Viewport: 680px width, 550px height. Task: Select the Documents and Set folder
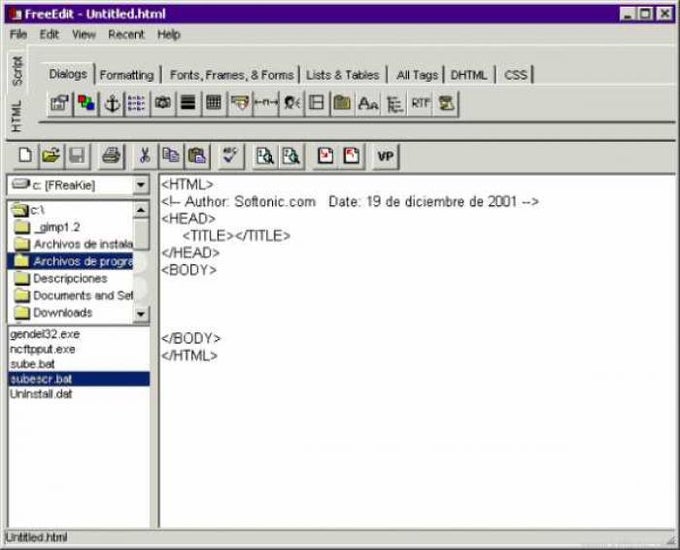click(x=73, y=295)
